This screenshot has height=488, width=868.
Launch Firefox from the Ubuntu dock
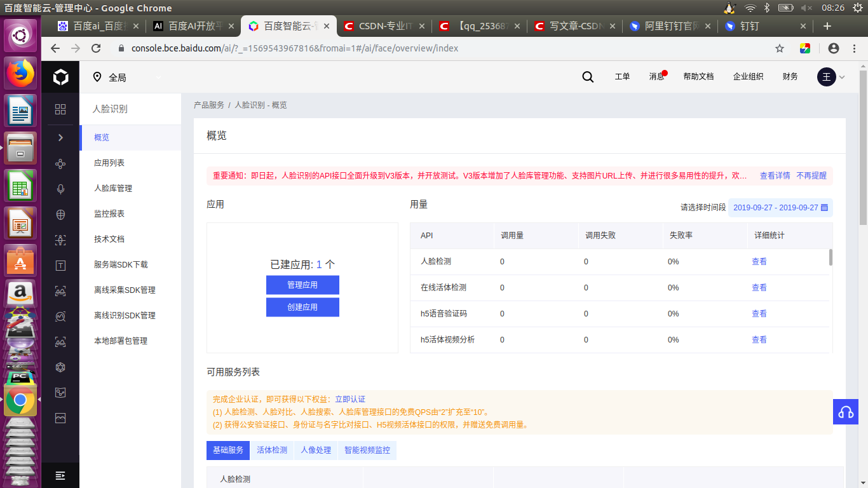click(x=20, y=74)
